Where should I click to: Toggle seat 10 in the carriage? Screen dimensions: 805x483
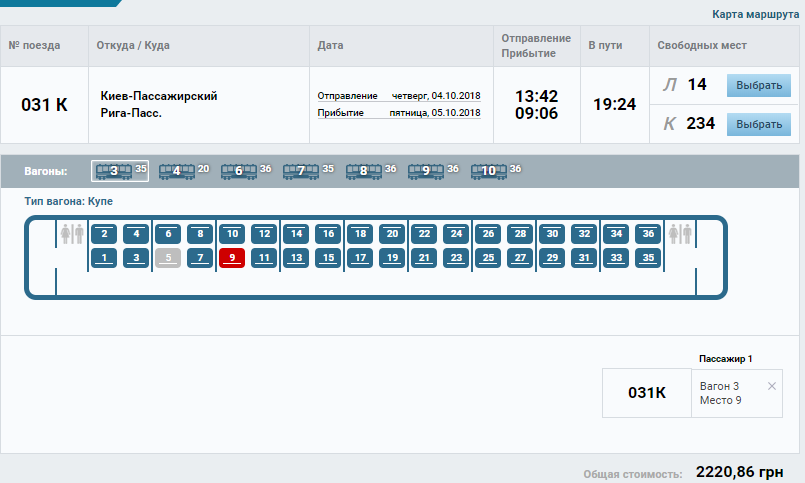tap(232, 234)
